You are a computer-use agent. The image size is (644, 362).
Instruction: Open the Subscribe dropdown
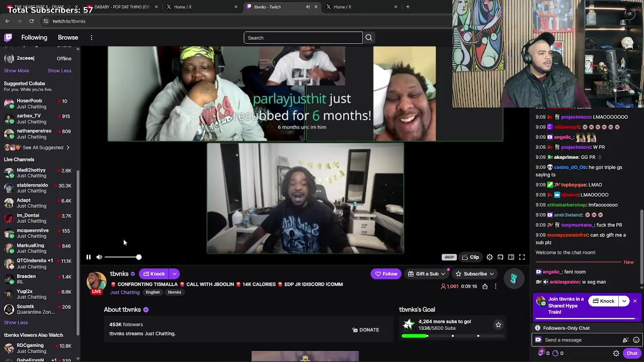click(x=475, y=274)
